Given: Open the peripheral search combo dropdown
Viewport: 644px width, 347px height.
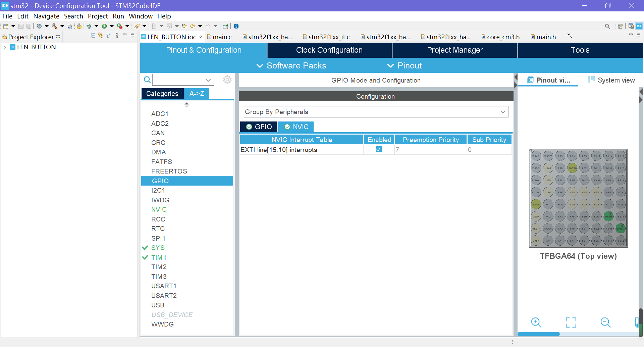Looking at the screenshot, I should click(208, 80).
